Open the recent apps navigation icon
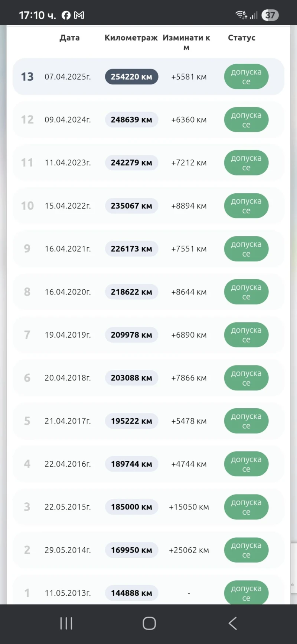The width and height of the screenshot is (297, 644). (66, 623)
